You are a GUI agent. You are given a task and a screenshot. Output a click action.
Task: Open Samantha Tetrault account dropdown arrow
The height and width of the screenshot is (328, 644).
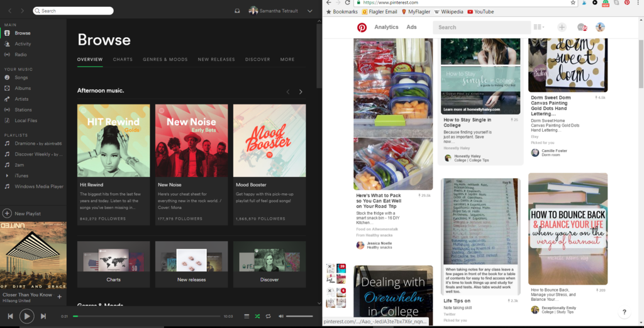click(309, 11)
